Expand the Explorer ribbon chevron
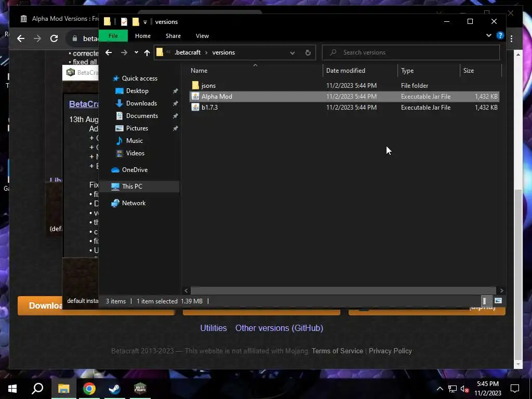Viewport: 532px width, 399px height. (x=488, y=36)
